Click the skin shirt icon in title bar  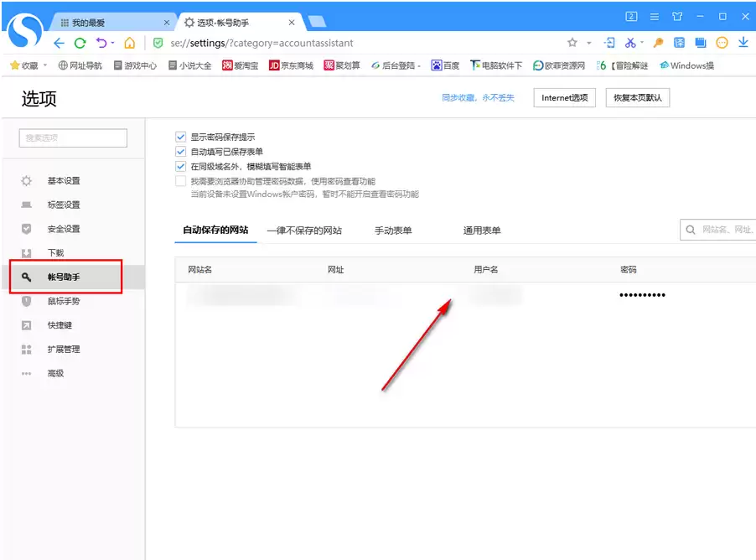[677, 17]
